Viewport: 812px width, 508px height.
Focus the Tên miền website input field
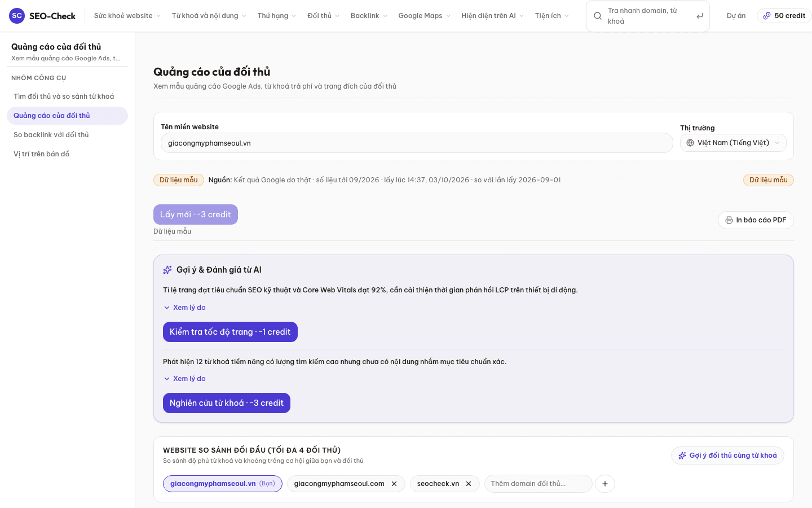[417, 143]
